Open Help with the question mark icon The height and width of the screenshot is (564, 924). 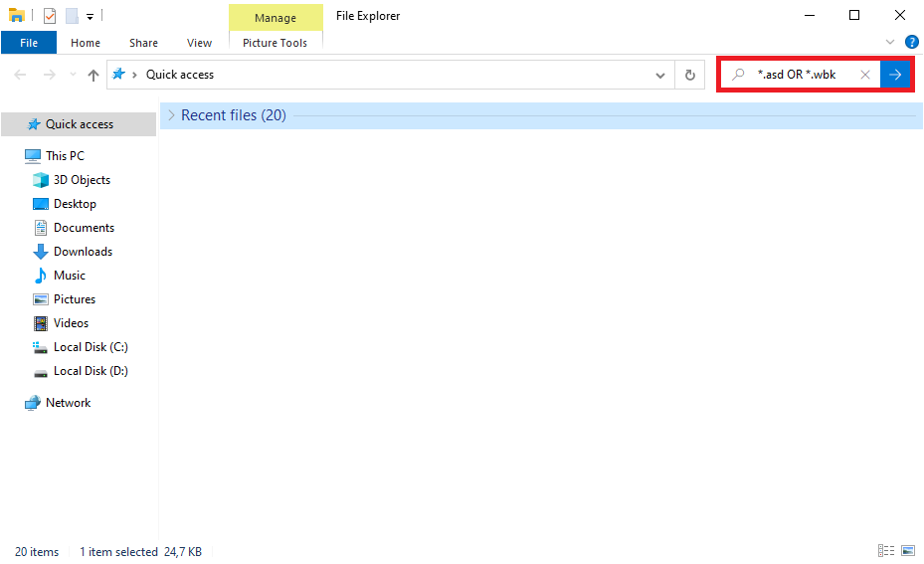pyautogui.click(x=912, y=42)
